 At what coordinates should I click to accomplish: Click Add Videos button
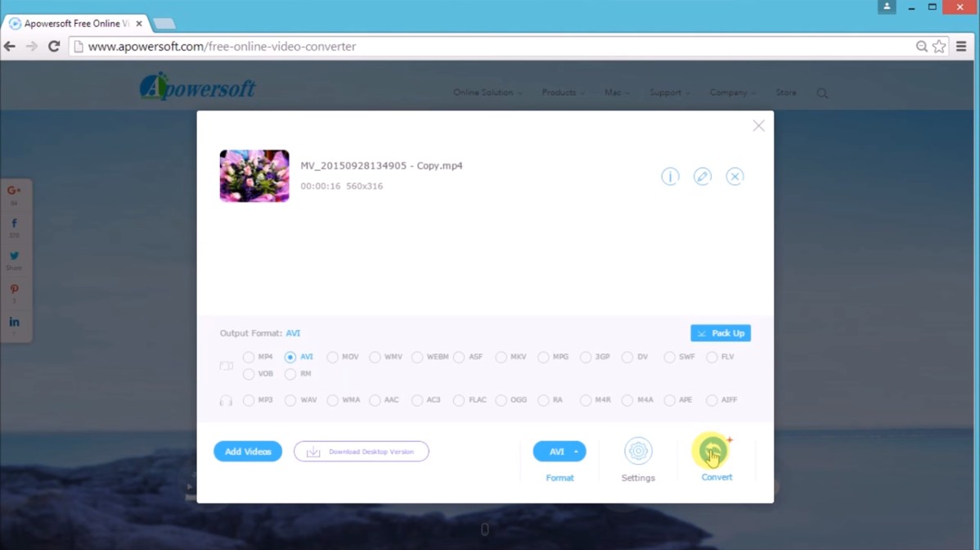tap(248, 451)
